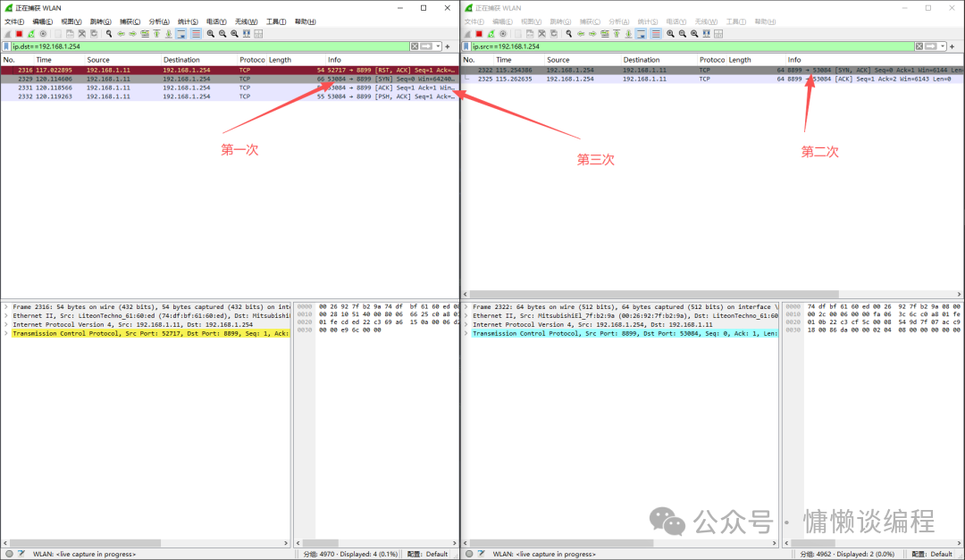Viewport: 965px width, 560px height.
Task: Zoom in packet text in left window
Action: (211, 34)
